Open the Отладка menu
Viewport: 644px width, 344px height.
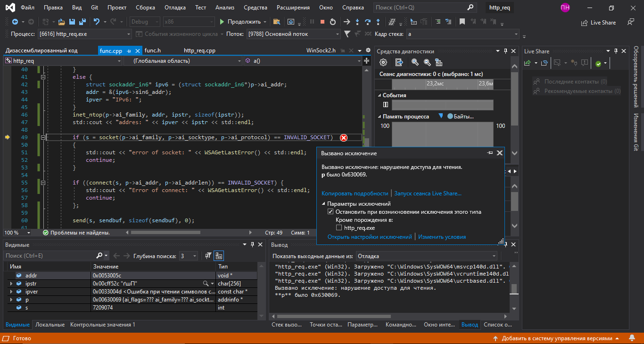point(175,8)
